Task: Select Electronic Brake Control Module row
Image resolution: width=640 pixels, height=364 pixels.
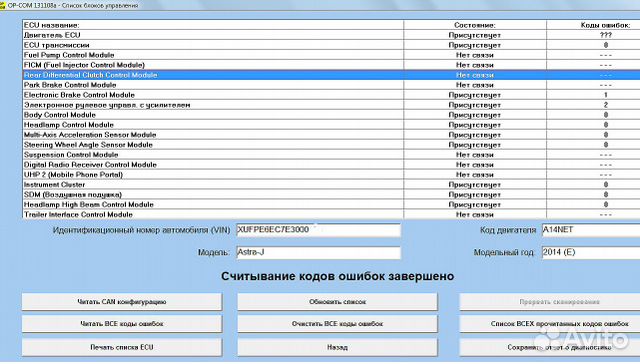Action: tap(331, 95)
